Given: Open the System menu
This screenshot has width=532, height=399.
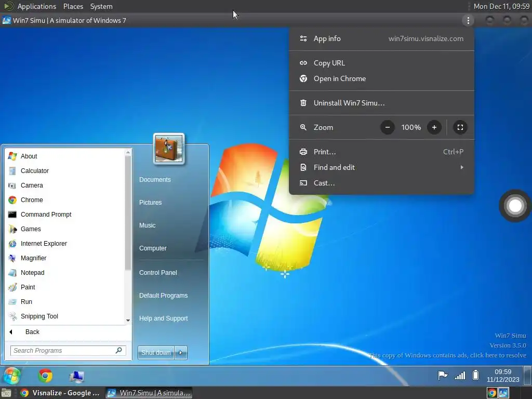Looking at the screenshot, I should click(101, 6).
